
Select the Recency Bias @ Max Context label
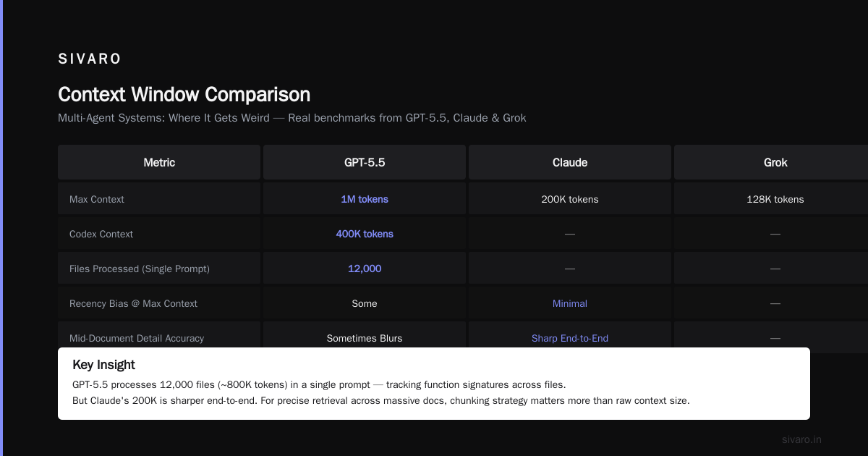point(133,303)
